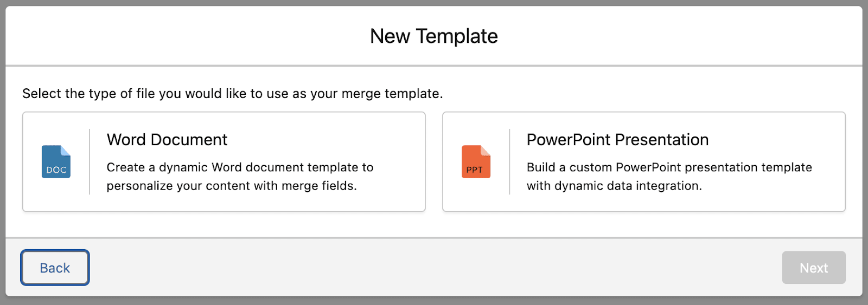Click the divider line beside the DOC icon
The width and height of the screenshot is (868, 305).
click(x=90, y=161)
